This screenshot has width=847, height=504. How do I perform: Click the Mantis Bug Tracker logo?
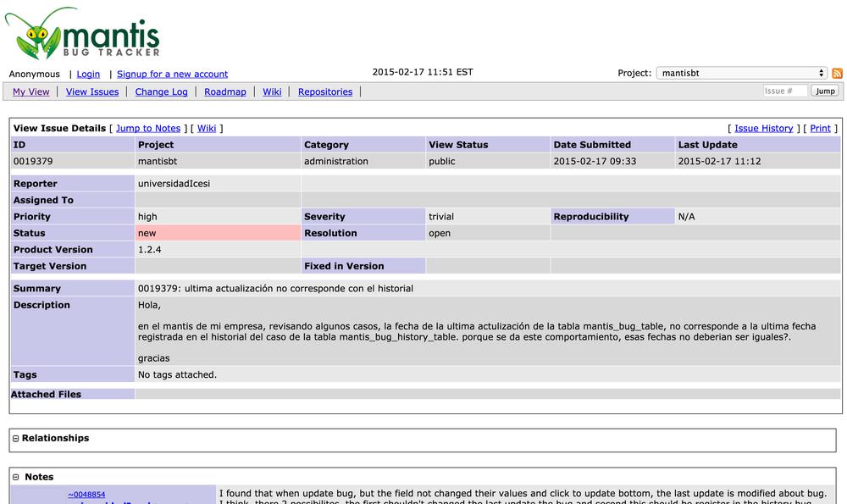(x=82, y=33)
